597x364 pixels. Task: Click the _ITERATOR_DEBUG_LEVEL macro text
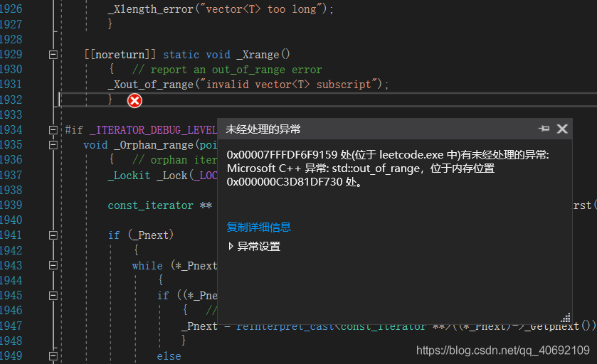(x=153, y=130)
